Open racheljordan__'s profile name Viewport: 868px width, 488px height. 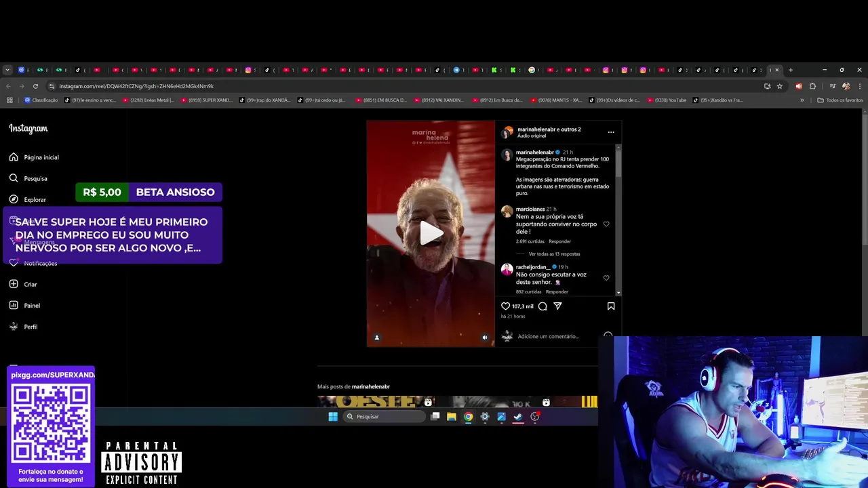pyautogui.click(x=533, y=267)
